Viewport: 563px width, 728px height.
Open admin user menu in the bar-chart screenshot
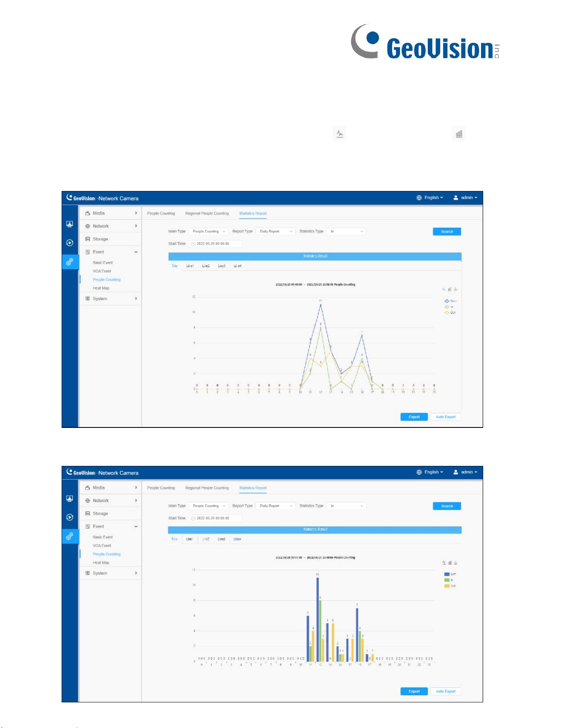[x=465, y=472]
